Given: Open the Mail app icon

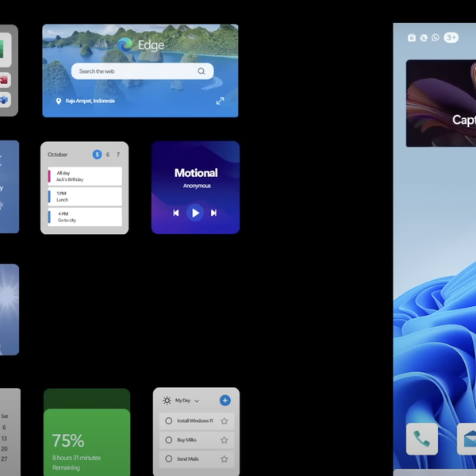Looking at the screenshot, I should pos(468,439).
